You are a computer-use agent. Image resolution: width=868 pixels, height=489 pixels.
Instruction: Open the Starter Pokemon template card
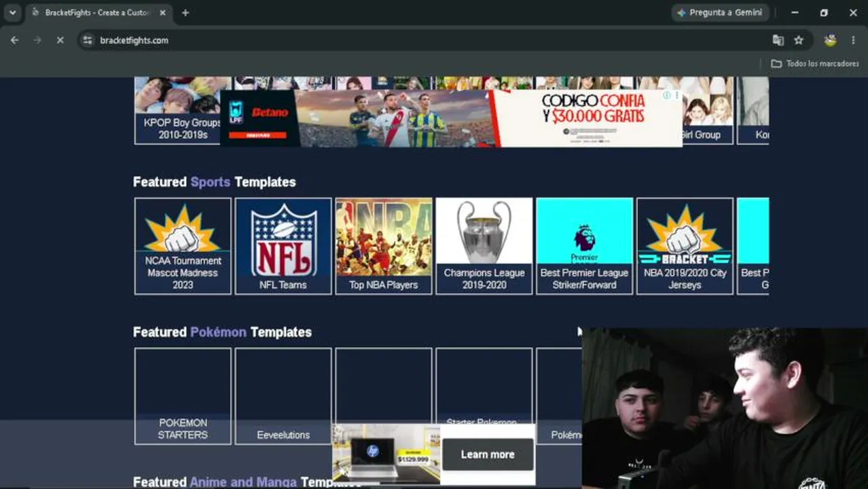tap(484, 386)
